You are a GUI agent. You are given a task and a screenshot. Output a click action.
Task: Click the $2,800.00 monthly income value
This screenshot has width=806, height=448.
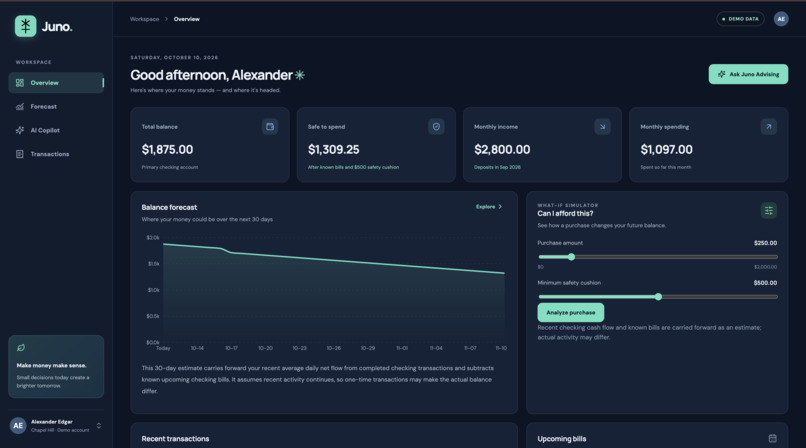point(502,150)
